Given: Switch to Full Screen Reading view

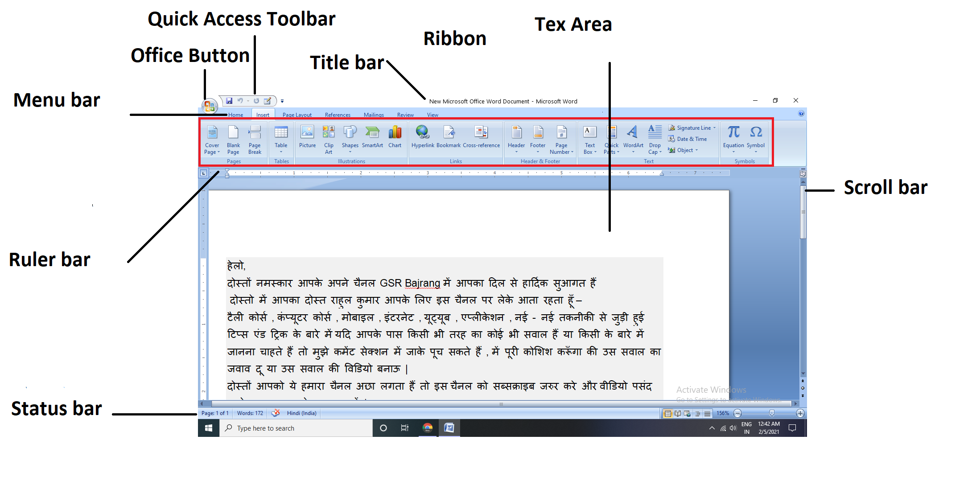Looking at the screenshot, I should 677,414.
